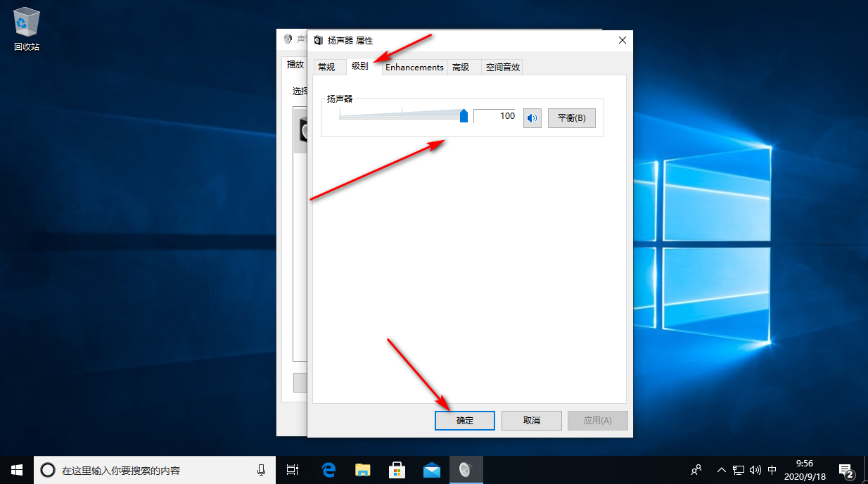Image resolution: width=868 pixels, height=484 pixels.
Task: Open File Explorer from taskbar
Action: (362, 470)
